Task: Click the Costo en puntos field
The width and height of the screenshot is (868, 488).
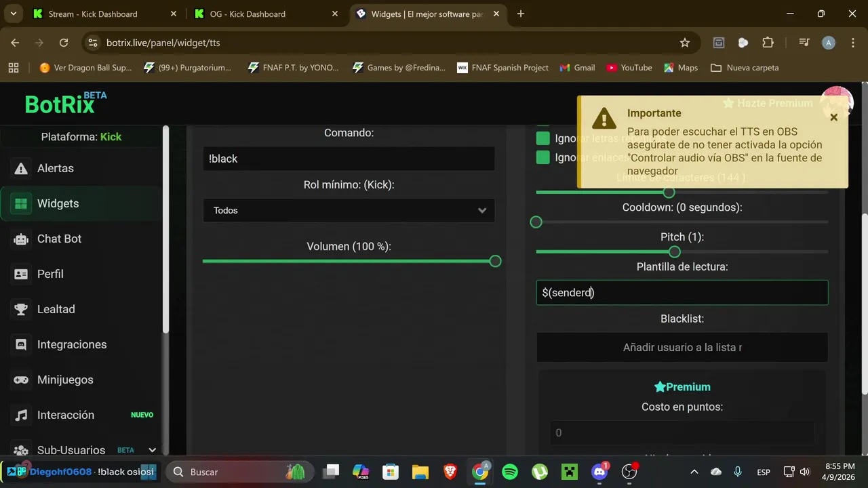Action: (x=682, y=432)
